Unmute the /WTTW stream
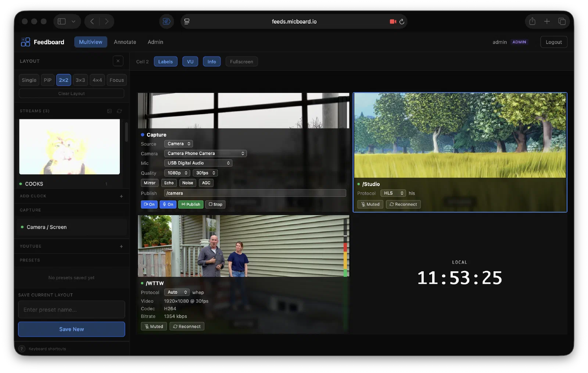The image size is (588, 373). pos(154,326)
